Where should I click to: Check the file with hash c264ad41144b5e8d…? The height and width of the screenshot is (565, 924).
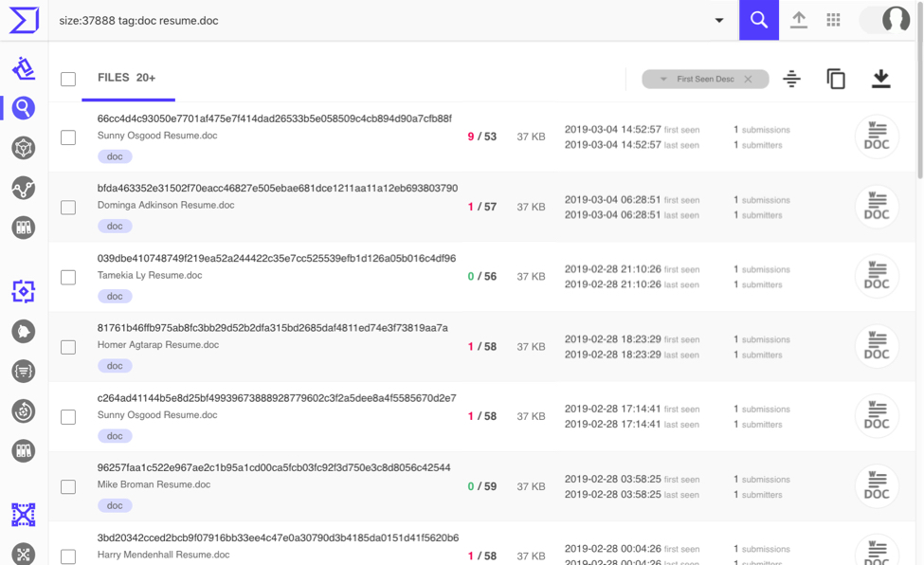pyautogui.click(x=68, y=417)
